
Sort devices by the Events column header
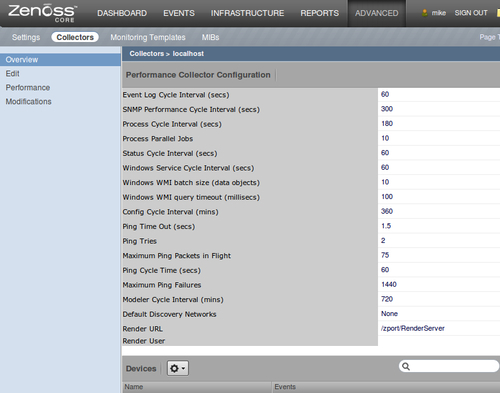coord(386,387)
